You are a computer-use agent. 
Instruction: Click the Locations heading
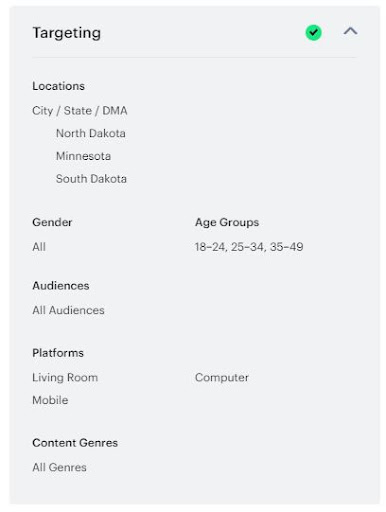pos(59,86)
